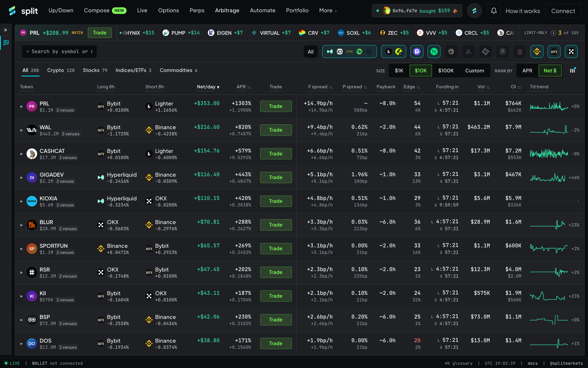Click the Hyperliquid logo in the venue filter bar
This screenshot has width=588, height=368.
[330, 52]
